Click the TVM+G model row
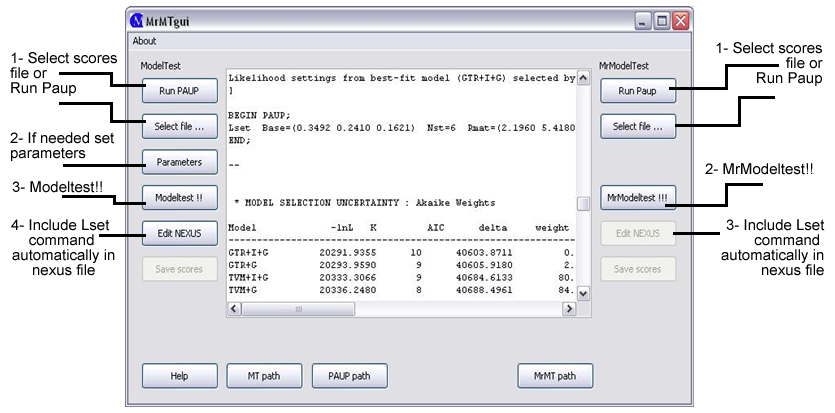The image size is (835, 413). (402, 291)
